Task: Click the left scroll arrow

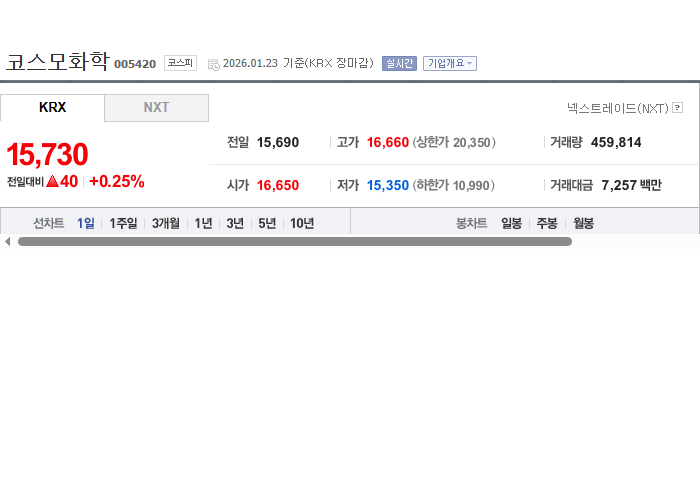Action: coord(7,241)
